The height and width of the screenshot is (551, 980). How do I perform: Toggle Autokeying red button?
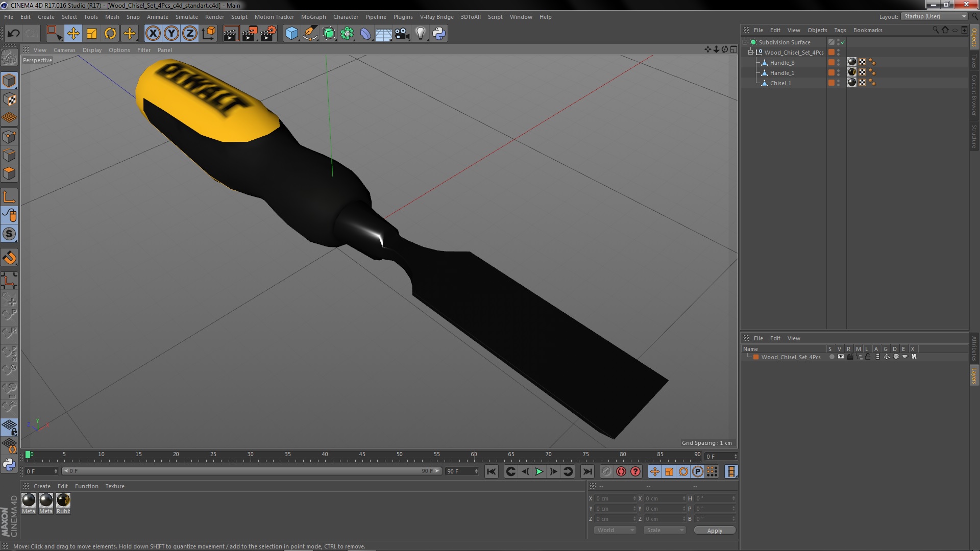[621, 472]
